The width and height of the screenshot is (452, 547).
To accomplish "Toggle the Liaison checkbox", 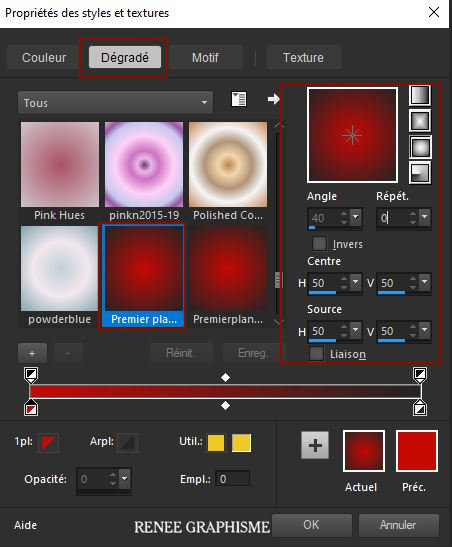I will pos(316,354).
